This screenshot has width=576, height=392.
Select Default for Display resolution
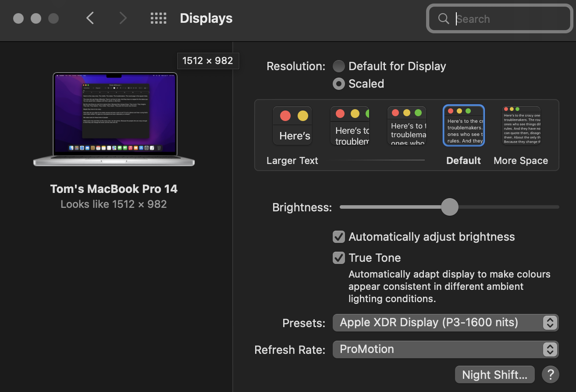pyautogui.click(x=338, y=67)
